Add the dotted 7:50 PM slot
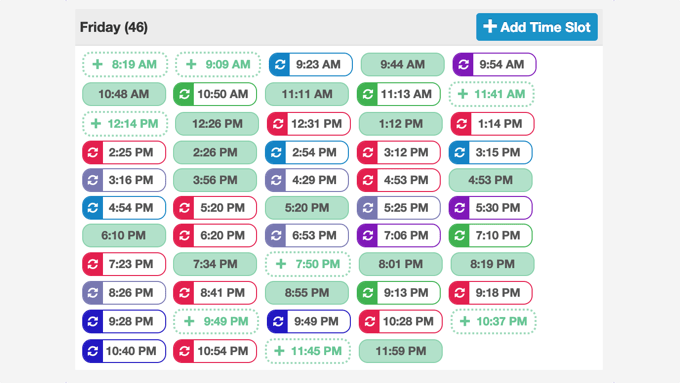The height and width of the screenshot is (383, 680). click(x=308, y=264)
